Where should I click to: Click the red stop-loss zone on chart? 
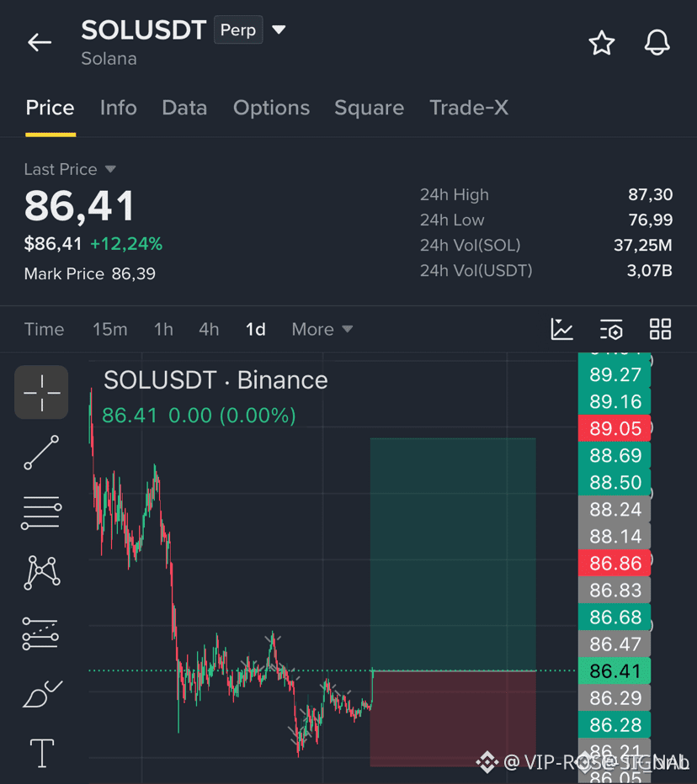[453, 718]
